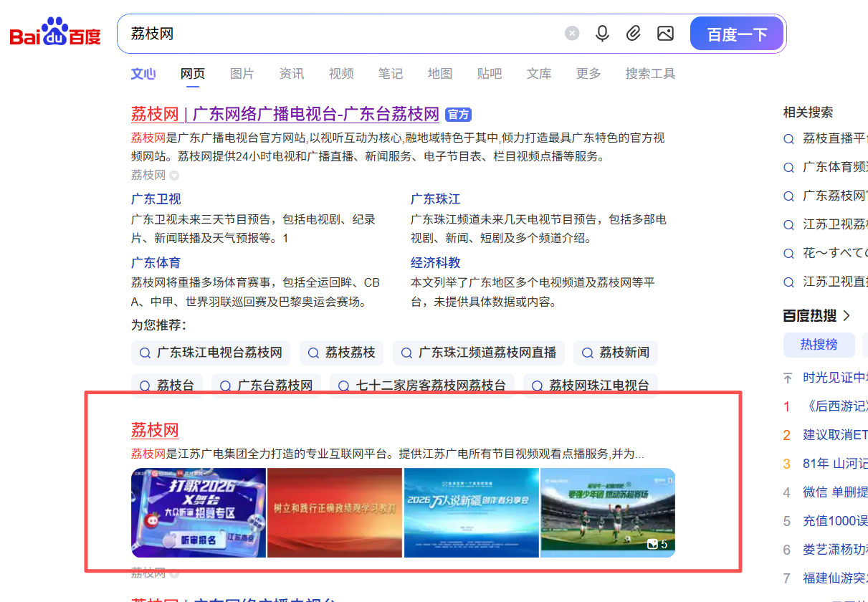This screenshot has width=868, height=602.
Task: Click related search 江苏卫视荔枝
Action: tap(826, 225)
